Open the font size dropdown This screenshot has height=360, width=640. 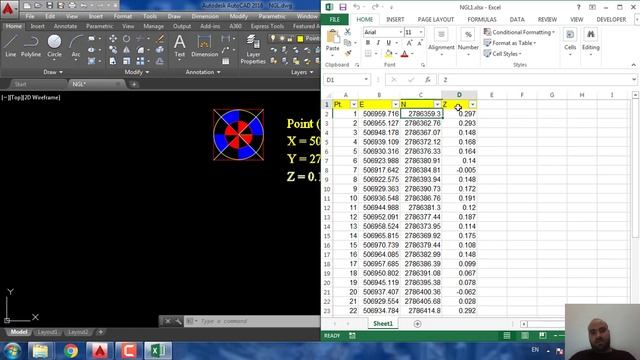click(x=421, y=32)
